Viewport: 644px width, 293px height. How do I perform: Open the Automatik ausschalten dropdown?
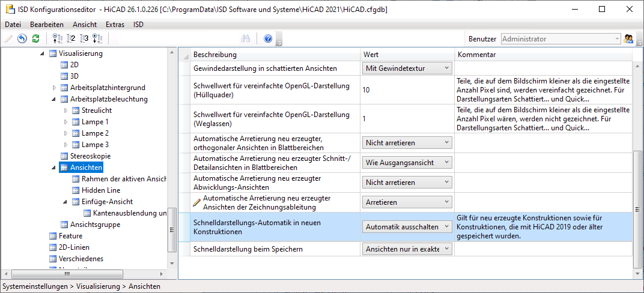407,226
